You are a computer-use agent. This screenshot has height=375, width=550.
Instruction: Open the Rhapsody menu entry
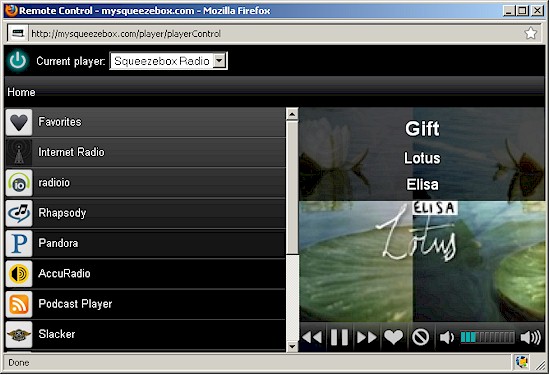(x=146, y=213)
